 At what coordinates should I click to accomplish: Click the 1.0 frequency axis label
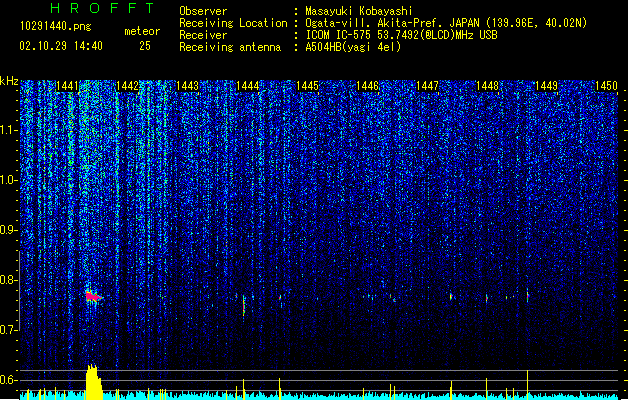point(8,180)
